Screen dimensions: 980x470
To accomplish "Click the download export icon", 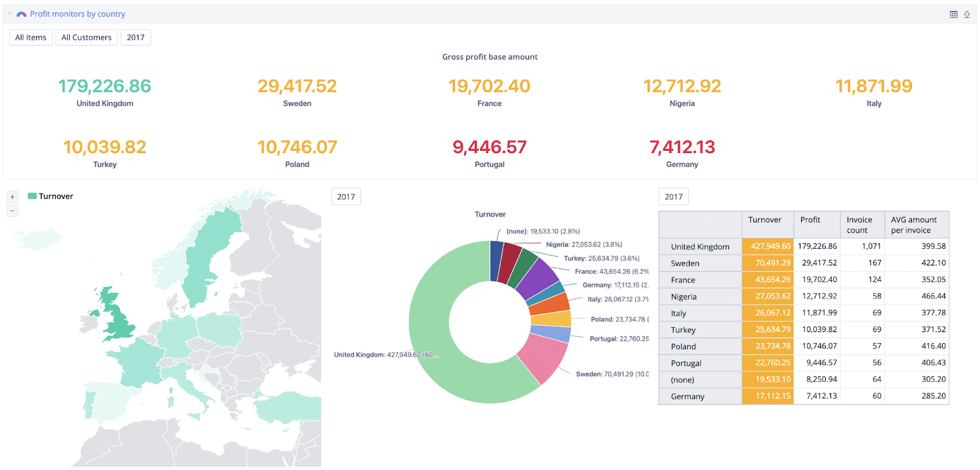I will (x=967, y=14).
